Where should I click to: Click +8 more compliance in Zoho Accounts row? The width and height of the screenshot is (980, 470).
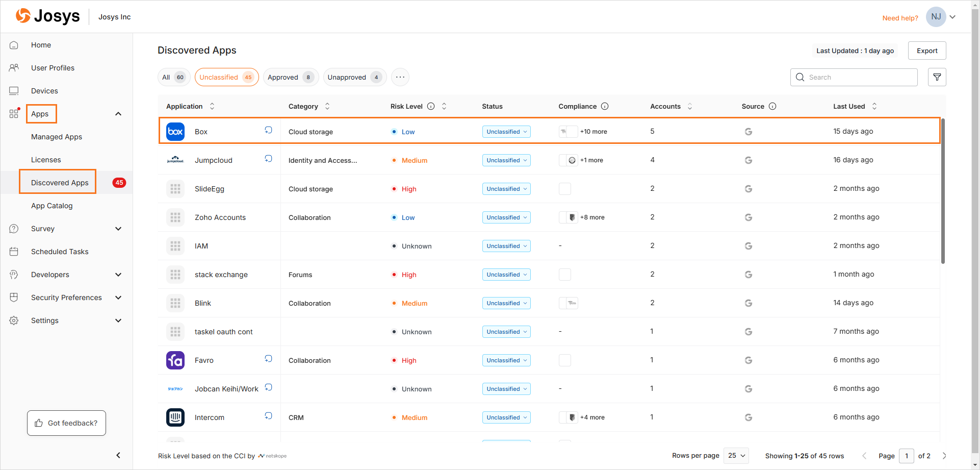(592, 217)
